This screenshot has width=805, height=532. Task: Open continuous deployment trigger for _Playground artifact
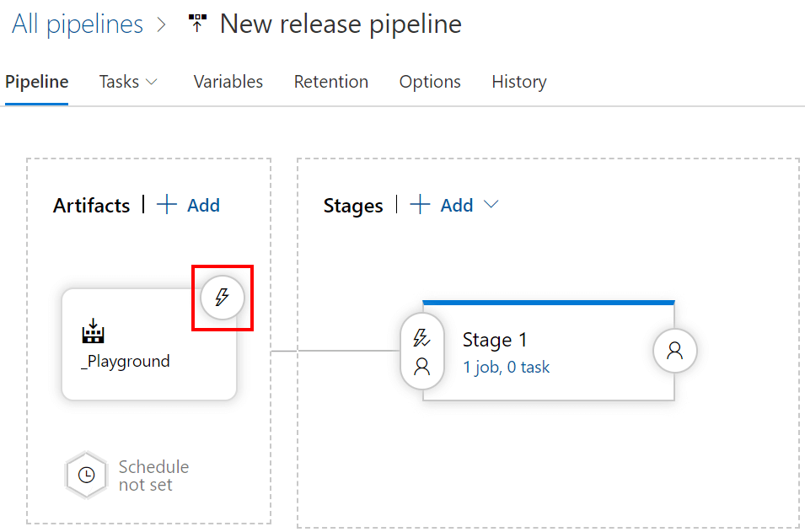pos(223,297)
